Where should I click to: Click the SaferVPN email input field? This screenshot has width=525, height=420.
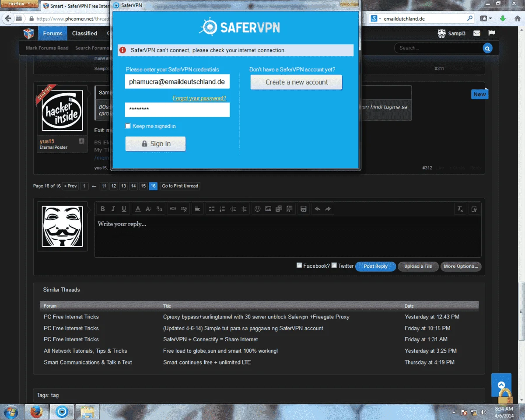[x=177, y=82]
